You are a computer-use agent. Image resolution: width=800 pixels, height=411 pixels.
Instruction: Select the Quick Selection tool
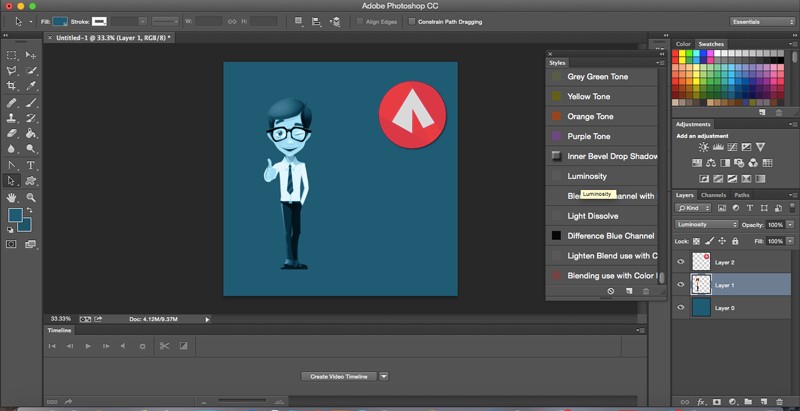(x=31, y=71)
